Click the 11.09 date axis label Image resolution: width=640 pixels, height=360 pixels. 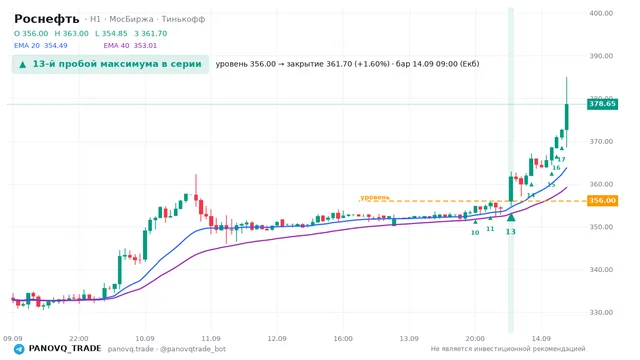pos(211,339)
